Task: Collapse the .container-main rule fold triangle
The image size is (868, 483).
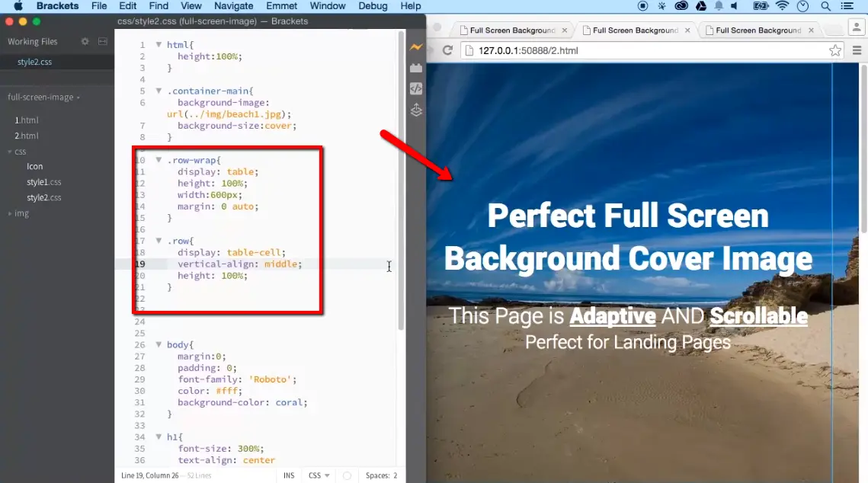Action: (159, 91)
